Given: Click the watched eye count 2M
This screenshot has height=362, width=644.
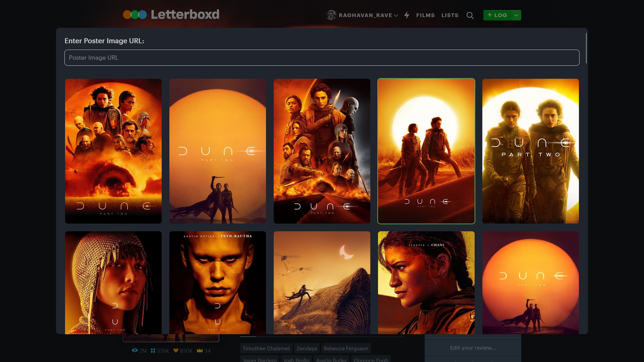Looking at the screenshot, I should (x=139, y=351).
